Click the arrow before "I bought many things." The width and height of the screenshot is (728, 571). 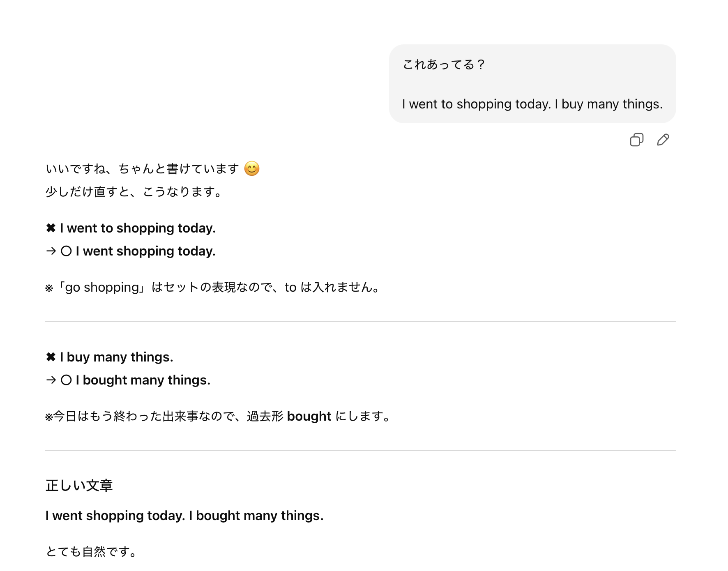click(x=51, y=380)
